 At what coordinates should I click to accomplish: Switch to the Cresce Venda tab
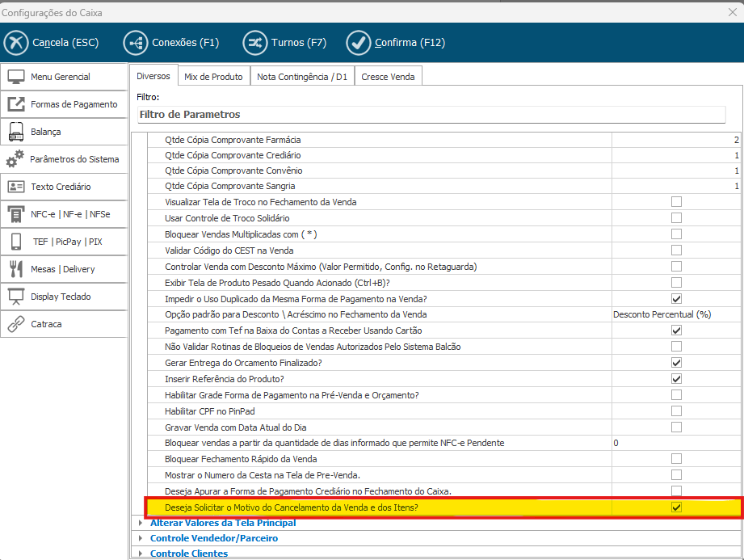(x=388, y=77)
